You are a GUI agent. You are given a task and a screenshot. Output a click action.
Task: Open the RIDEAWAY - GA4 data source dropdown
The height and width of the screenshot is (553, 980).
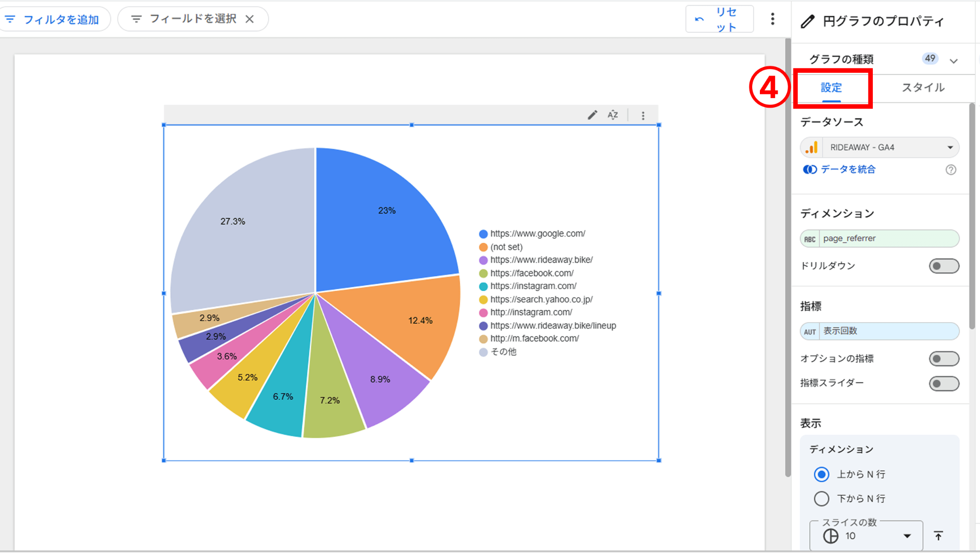tap(880, 147)
